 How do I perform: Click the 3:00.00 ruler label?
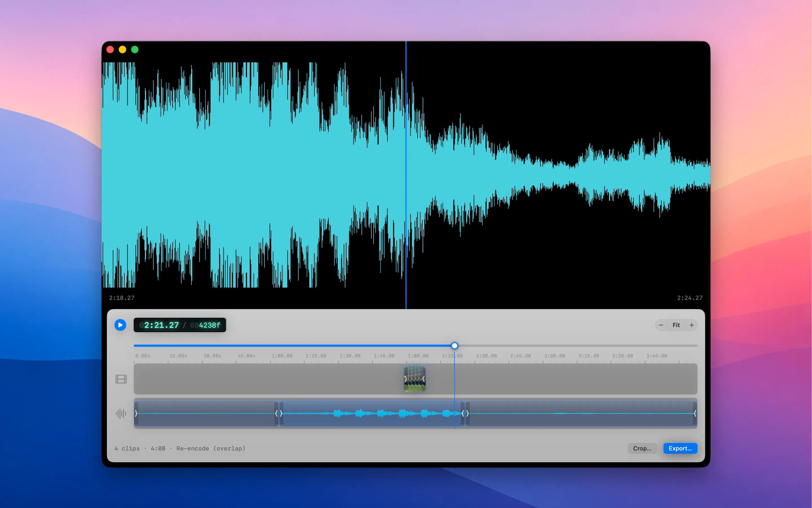tap(555, 356)
